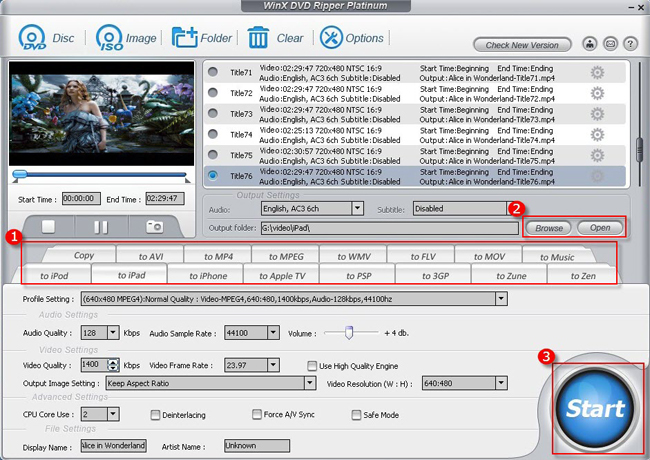Stop the preview playback

(x=49, y=226)
